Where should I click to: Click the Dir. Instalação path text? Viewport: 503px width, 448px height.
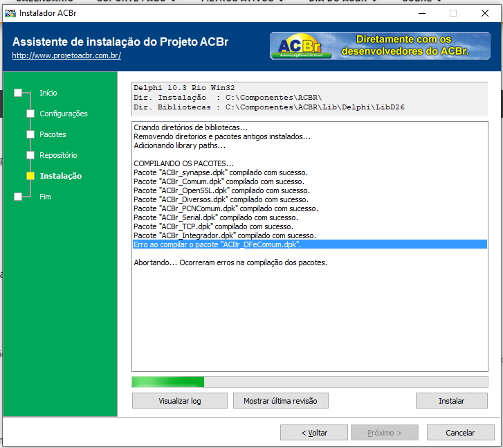228,98
